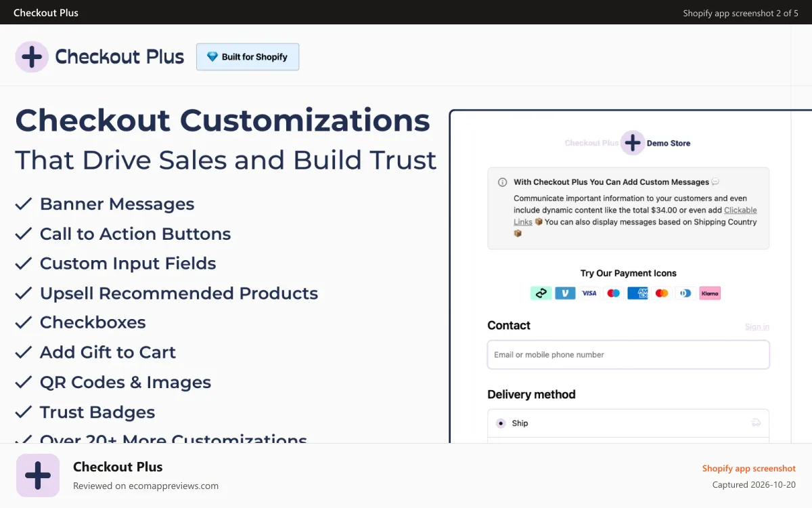Screen dimensions: 812x508
Task: Click the info icon in the custom message banner
Action: tap(503, 182)
